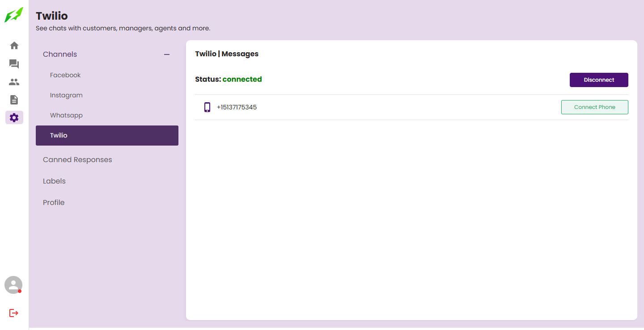Viewport: 644px width, 330px height.
Task: Click the Twilio page title
Action: (x=52, y=16)
